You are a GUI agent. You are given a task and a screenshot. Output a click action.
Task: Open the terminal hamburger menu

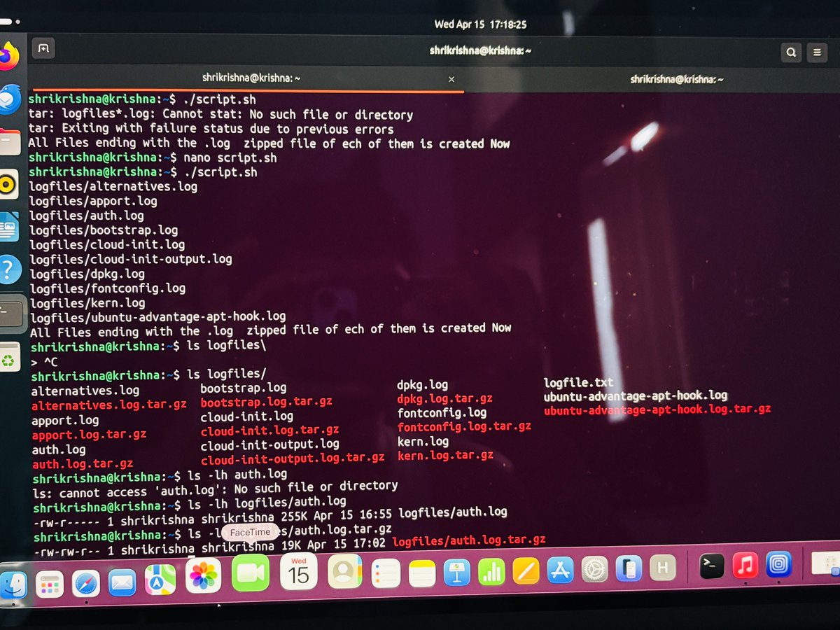click(816, 52)
